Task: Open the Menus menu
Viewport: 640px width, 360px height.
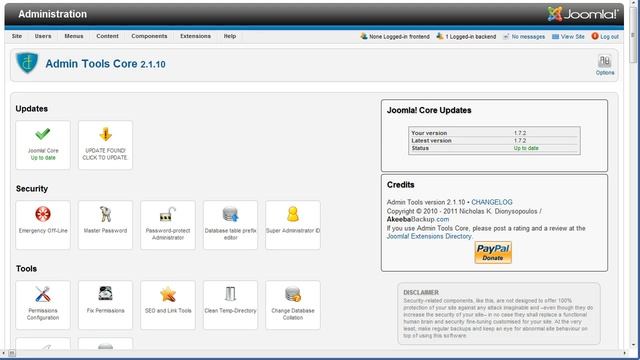Action: point(74,36)
